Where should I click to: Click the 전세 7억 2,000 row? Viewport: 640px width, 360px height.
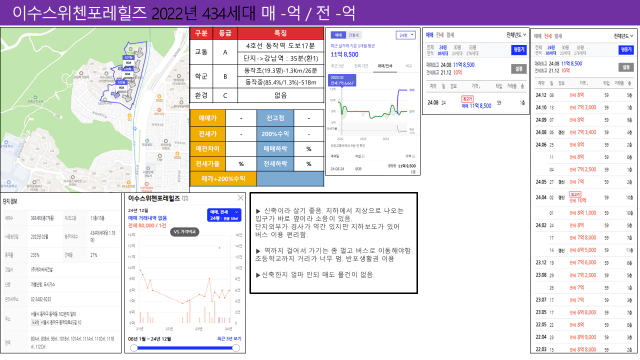click(x=584, y=275)
